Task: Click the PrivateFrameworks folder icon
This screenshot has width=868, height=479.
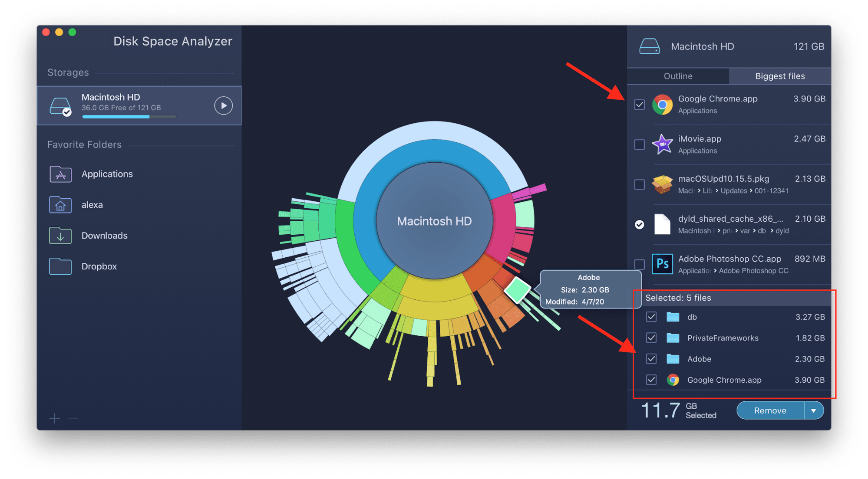Action: point(673,338)
